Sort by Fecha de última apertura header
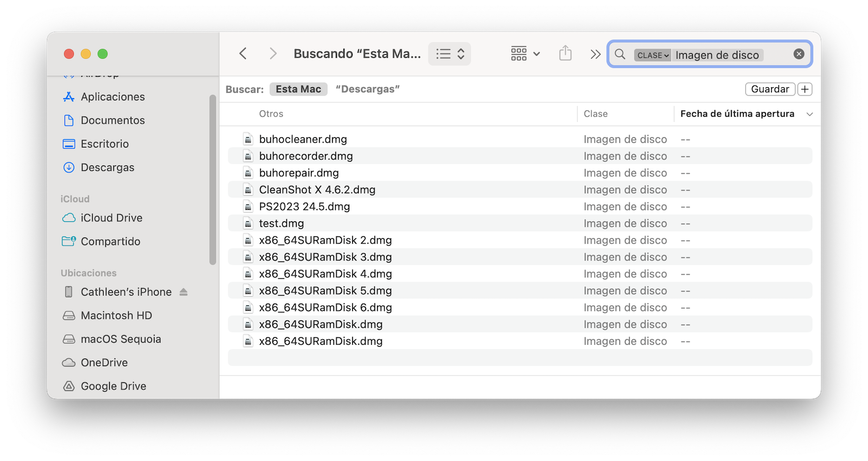868x461 pixels. point(737,114)
